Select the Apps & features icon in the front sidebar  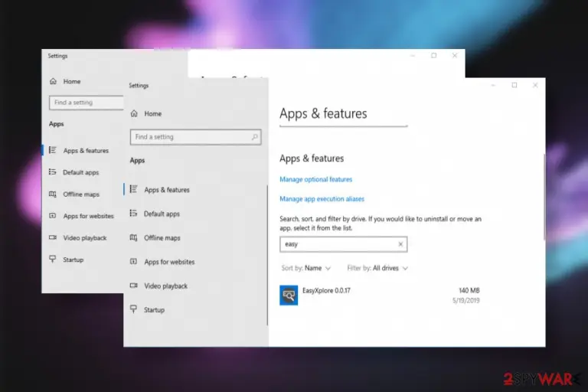[x=133, y=189]
